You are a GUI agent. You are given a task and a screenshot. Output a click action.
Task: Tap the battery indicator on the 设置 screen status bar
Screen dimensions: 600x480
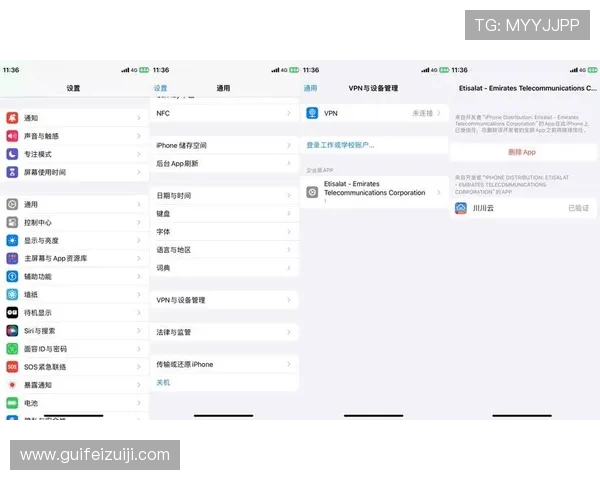[x=144, y=70]
